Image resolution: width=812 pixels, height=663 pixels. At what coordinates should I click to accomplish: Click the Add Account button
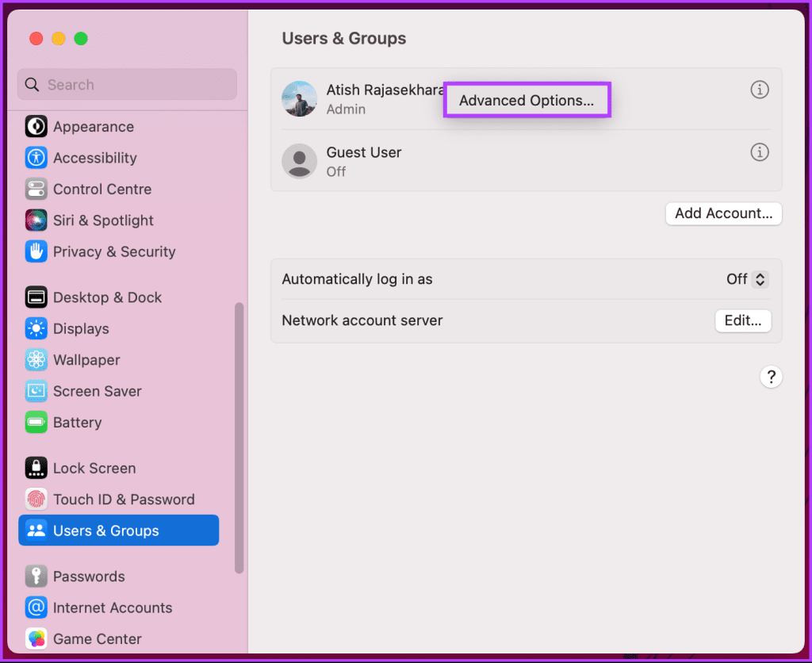tap(723, 213)
